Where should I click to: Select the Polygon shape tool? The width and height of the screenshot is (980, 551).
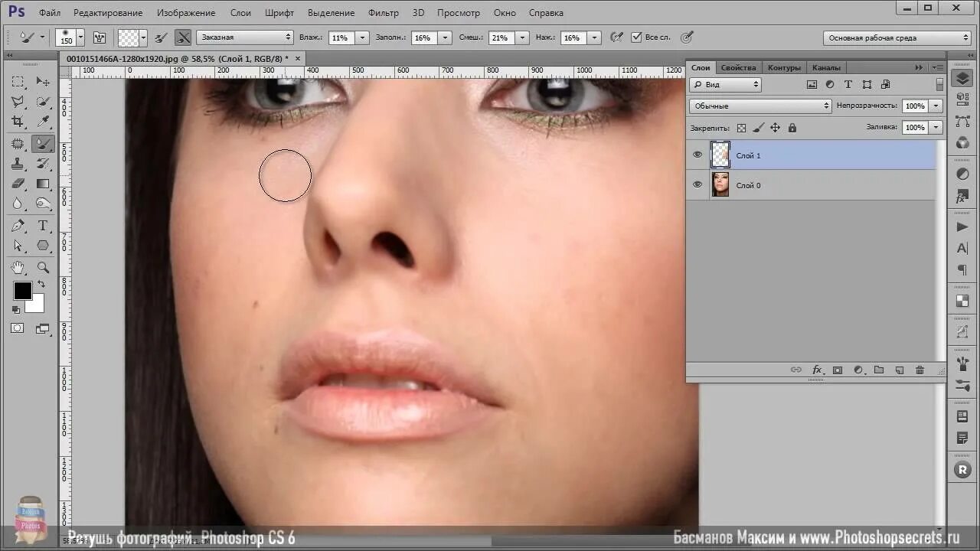[x=43, y=246]
